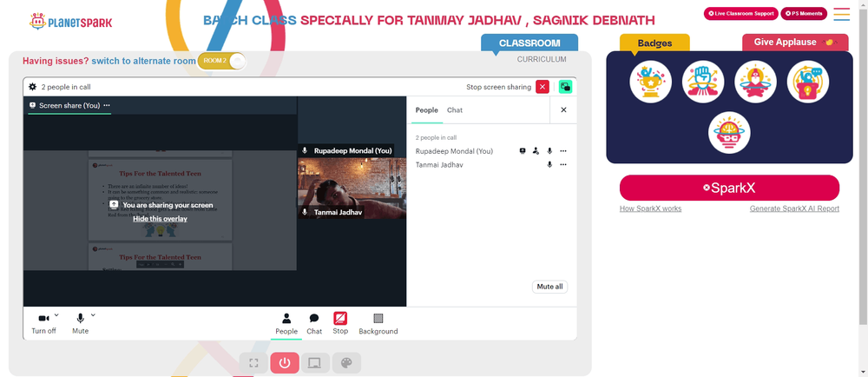
Task: Toggle Rupadeep Mondal's microphone in people list
Action: [549, 150]
